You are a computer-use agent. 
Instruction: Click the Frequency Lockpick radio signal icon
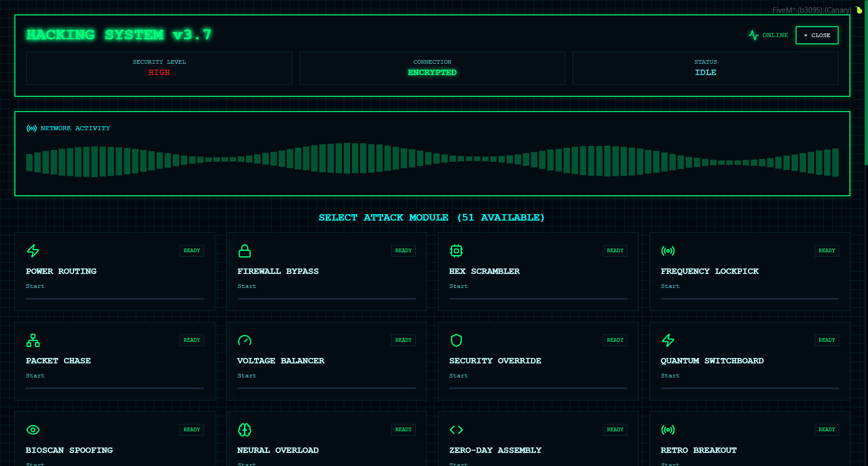pos(668,251)
